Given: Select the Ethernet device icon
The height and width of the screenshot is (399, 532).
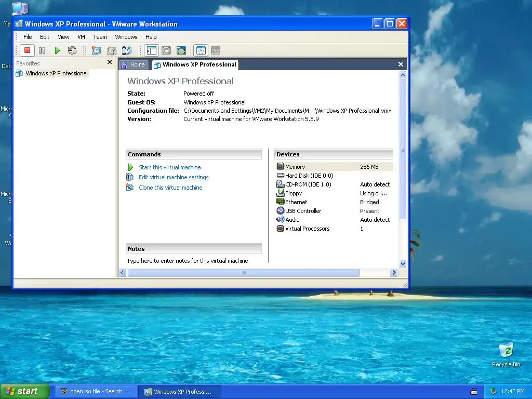Looking at the screenshot, I should pos(280,202).
